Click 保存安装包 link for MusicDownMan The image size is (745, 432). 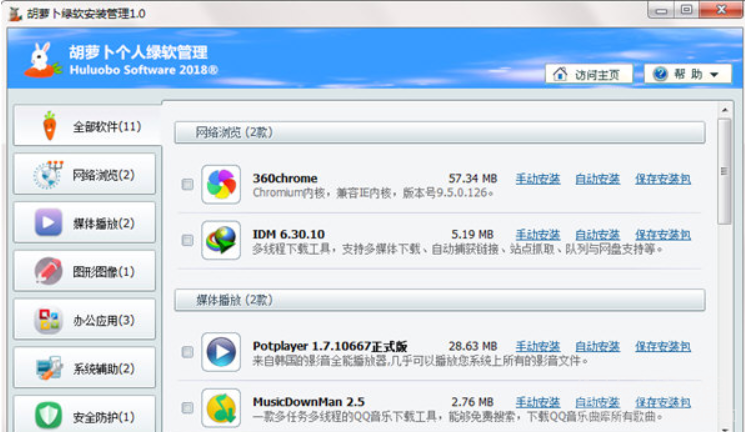coord(663,403)
